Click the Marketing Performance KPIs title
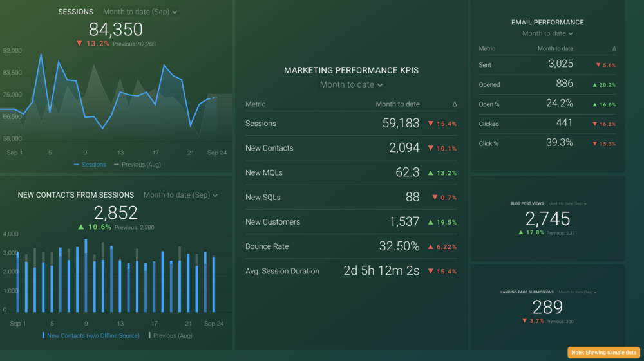The height and width of the screenshot is (361, 644). tap(351, 70)
